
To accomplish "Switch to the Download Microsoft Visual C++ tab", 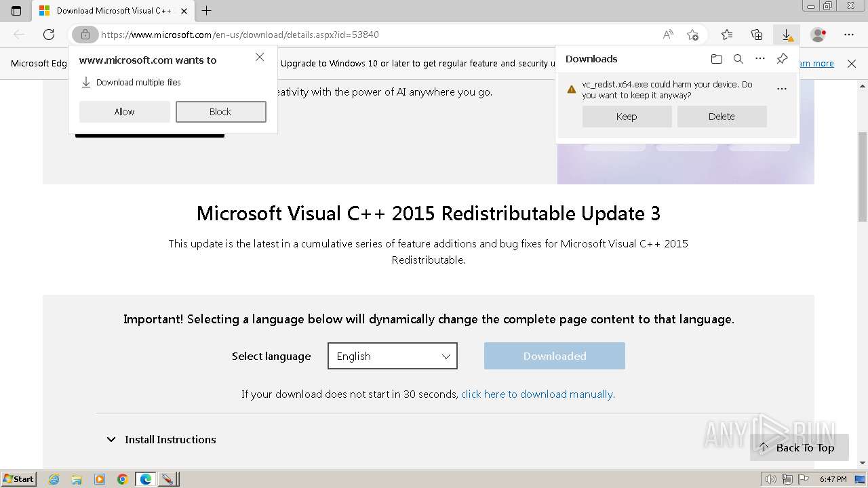I will pos(114,11).
